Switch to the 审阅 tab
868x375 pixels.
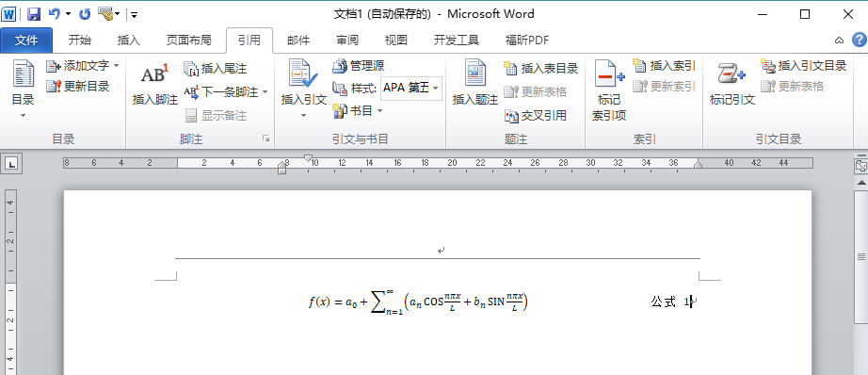pos(347,40)
